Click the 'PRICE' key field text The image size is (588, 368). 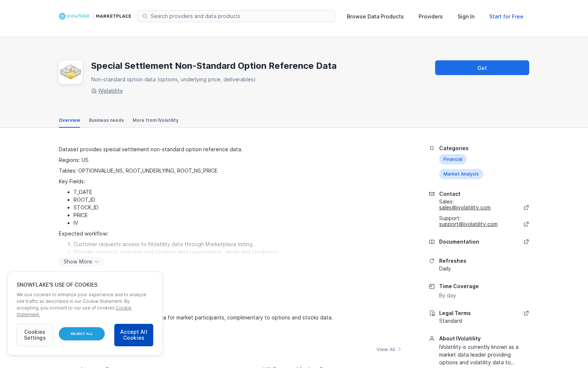[80, 215]
